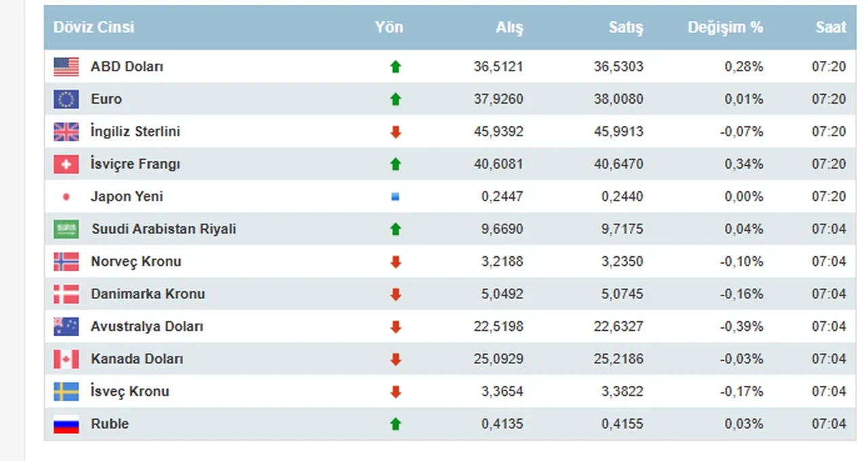Click the Saudi Arabia flag icon
Image resolution: width=868 pixels, height=461 pixels.
point(66,229)
